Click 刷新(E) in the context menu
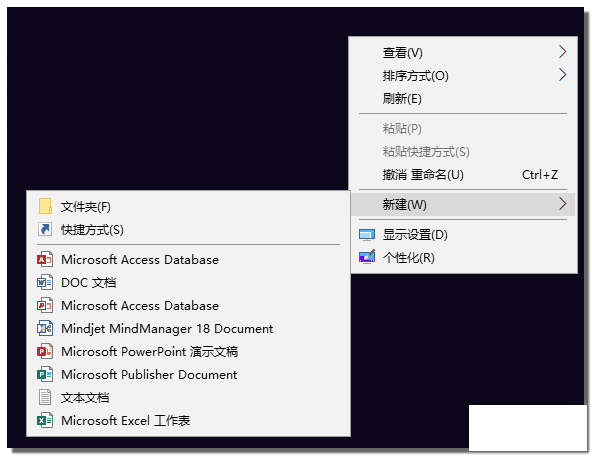The height and width of the screenshot is (456, 592). point(464,99)
